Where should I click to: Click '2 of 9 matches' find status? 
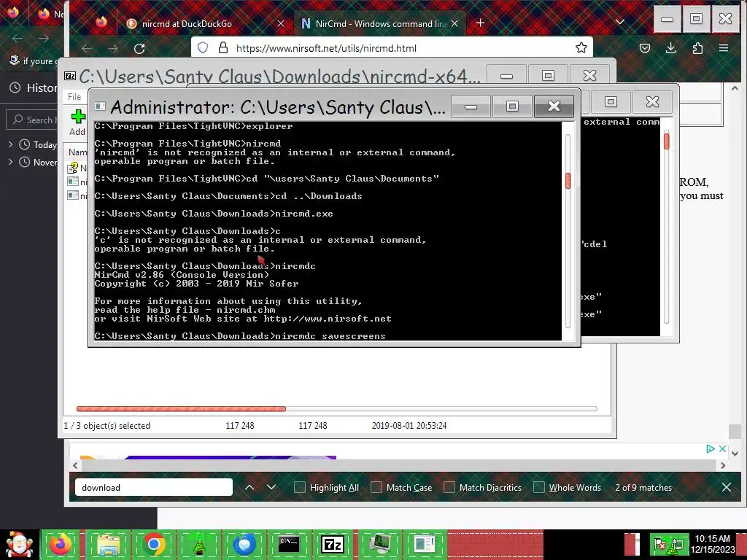click(x=643, y=488)
